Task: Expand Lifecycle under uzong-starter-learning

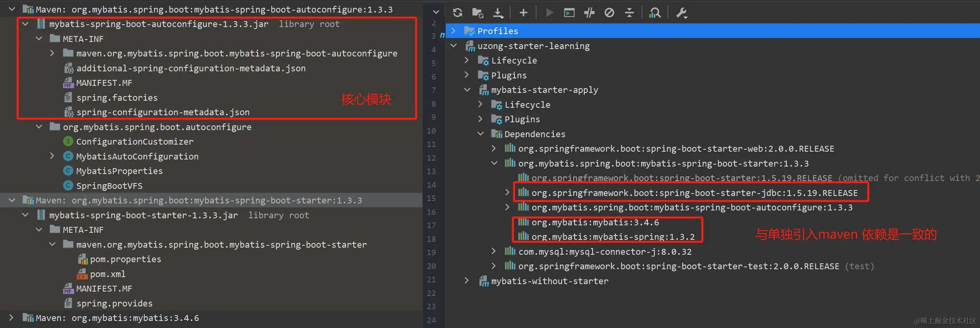Action: pos(467,60)
